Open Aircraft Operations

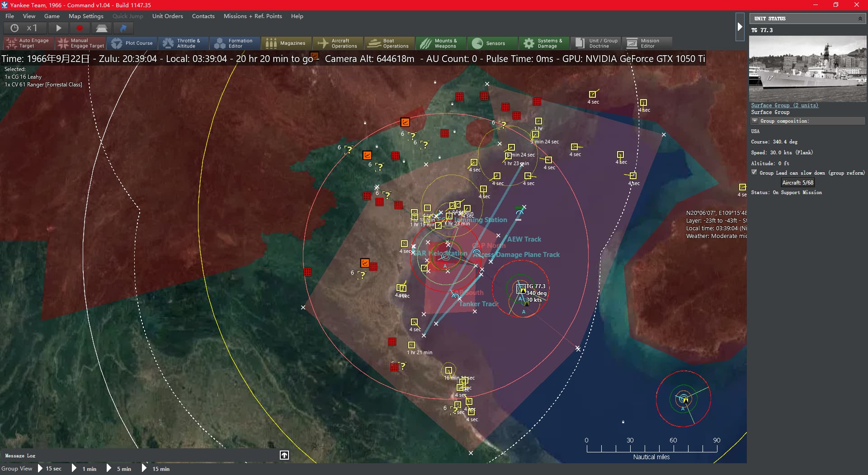click(338, 43)
